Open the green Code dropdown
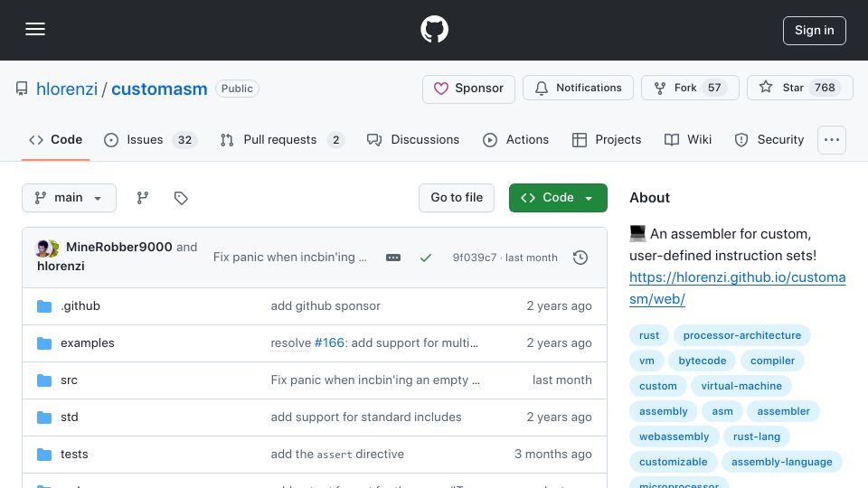Viewport: 868px width, 488px height. (558, 198)
